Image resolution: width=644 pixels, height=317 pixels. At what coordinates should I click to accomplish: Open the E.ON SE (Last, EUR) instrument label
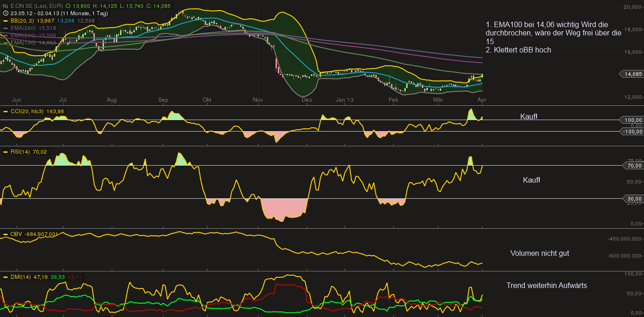pyautogui.click(x=36, y=6)
